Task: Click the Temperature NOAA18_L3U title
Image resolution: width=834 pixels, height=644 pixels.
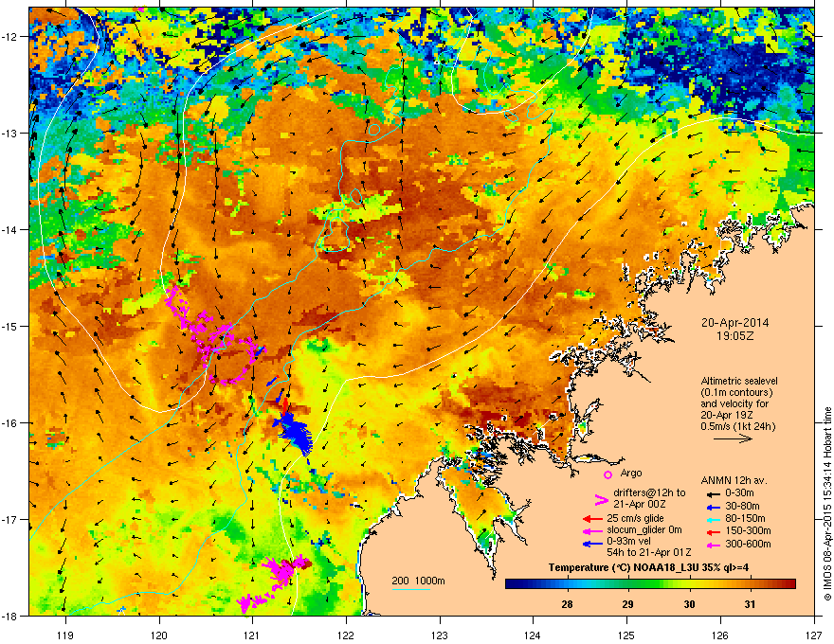Action: tap(648, 567)
